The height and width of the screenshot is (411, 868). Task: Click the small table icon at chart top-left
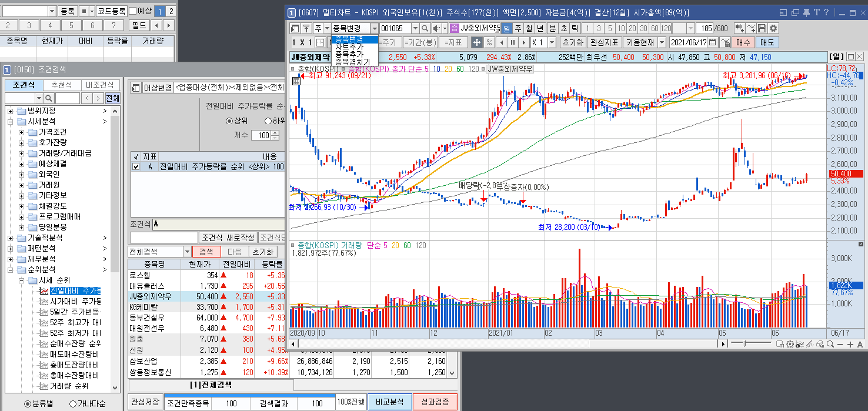296,82
